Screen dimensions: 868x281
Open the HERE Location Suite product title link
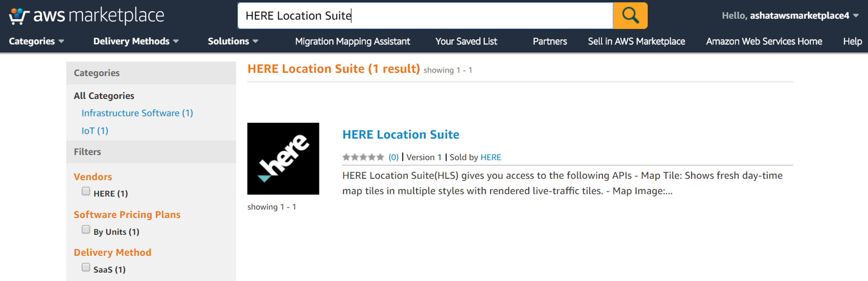point(401,135)
